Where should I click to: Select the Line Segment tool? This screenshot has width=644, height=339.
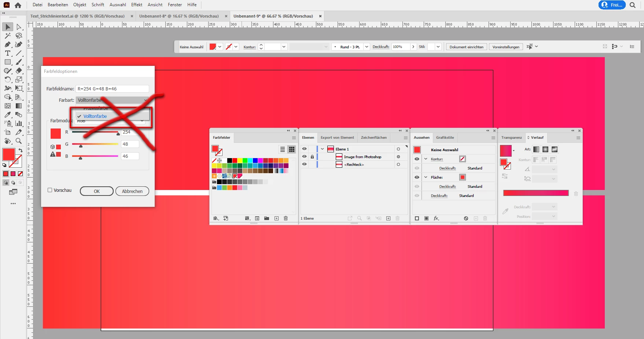19,53
